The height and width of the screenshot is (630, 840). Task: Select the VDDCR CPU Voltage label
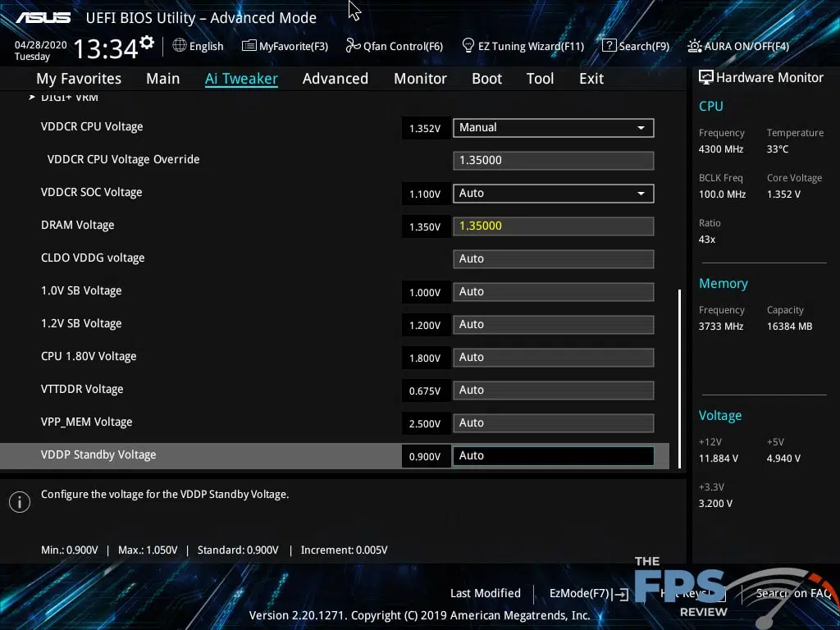click(x=92, y=127)
